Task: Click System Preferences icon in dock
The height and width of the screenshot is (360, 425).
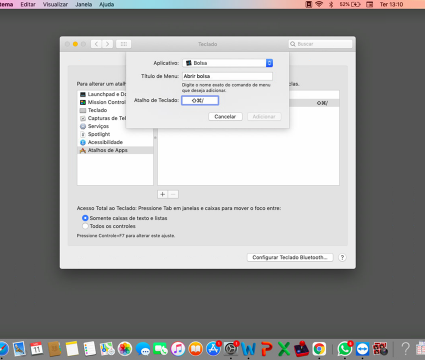Action: 231,349
